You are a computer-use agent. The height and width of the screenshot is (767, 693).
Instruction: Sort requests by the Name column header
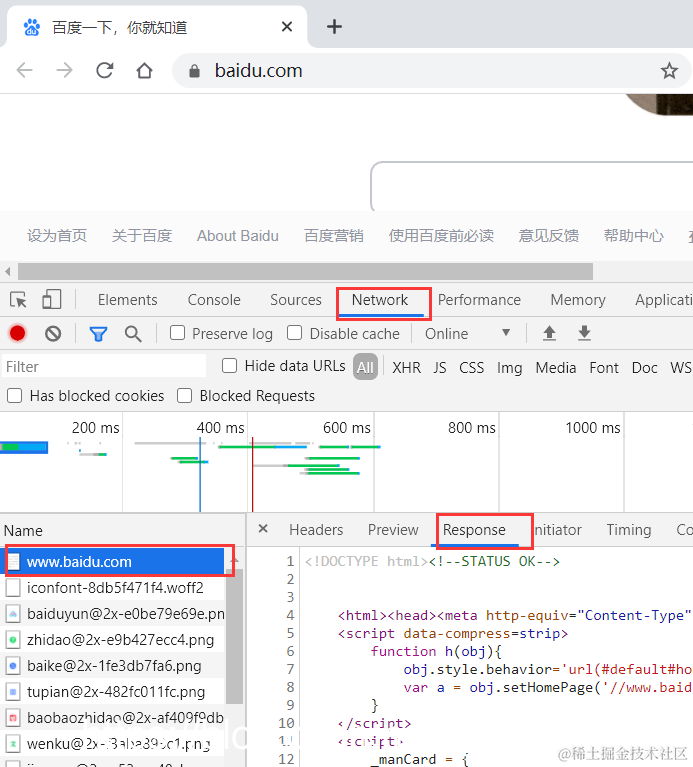122,530
